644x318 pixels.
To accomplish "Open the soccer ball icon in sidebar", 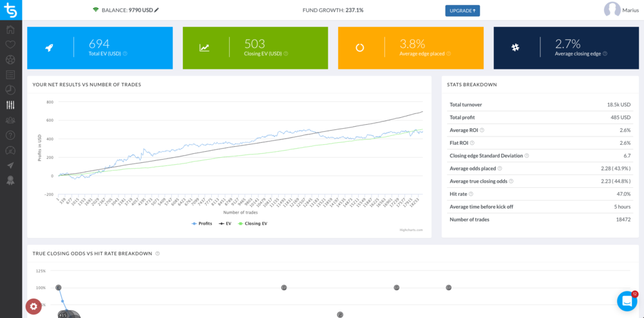I will (11, 59).
